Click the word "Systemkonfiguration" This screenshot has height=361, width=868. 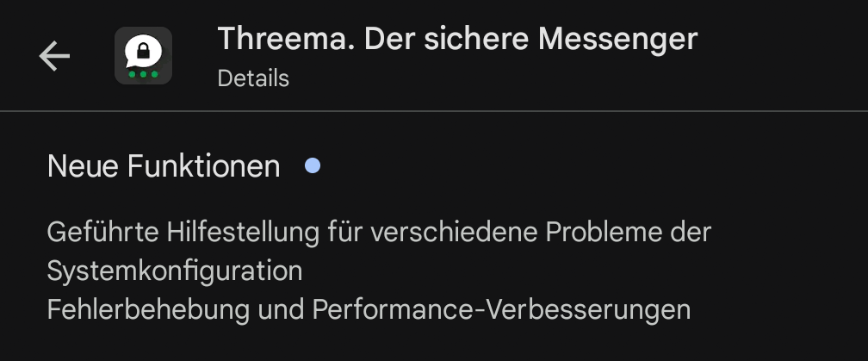[175, 271]
